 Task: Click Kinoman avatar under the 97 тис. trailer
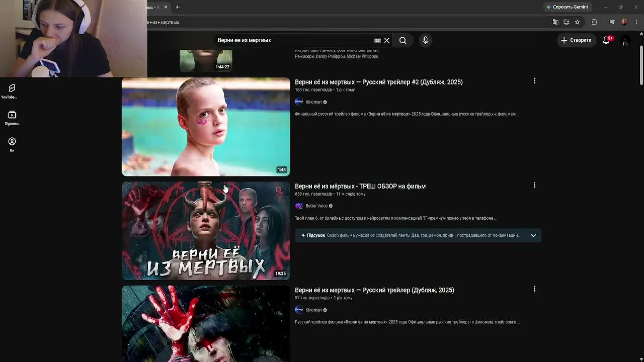coord(299,310)
